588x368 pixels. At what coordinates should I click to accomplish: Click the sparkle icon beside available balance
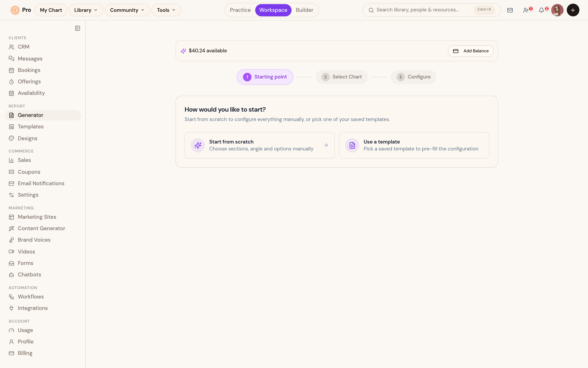click(x=183, y=51)
